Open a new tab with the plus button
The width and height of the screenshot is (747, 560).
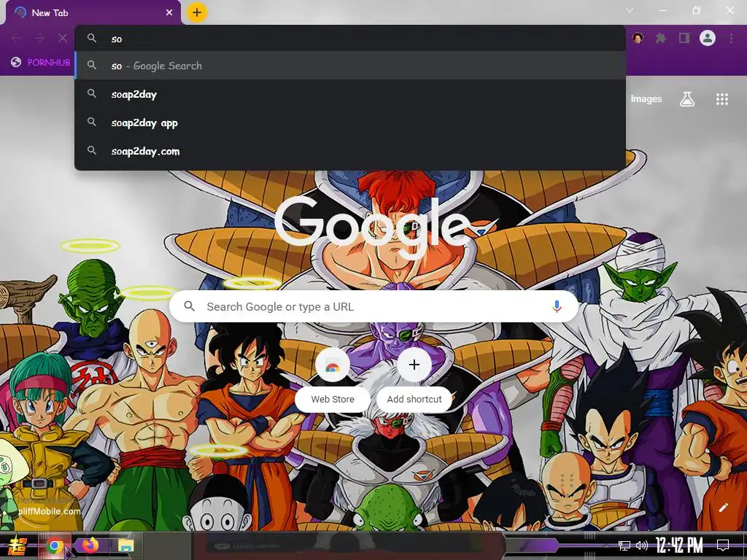point(197,12)
